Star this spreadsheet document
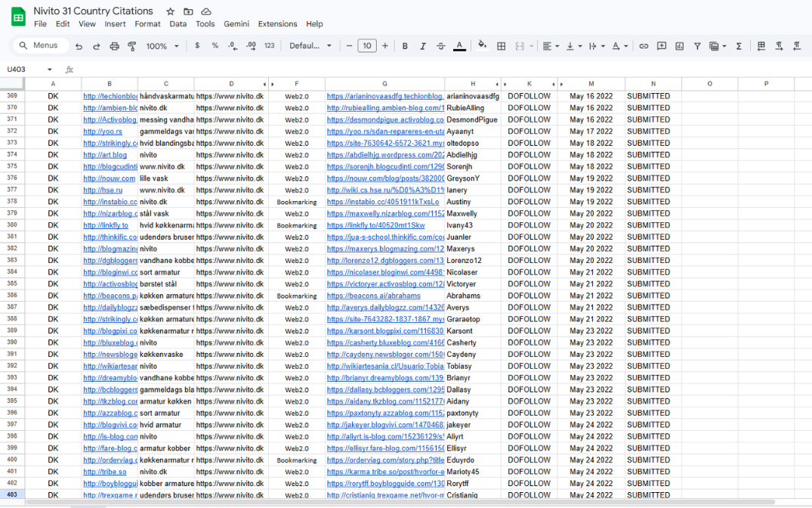Viewport: 812px width, 508px height. tap(171, 11)
